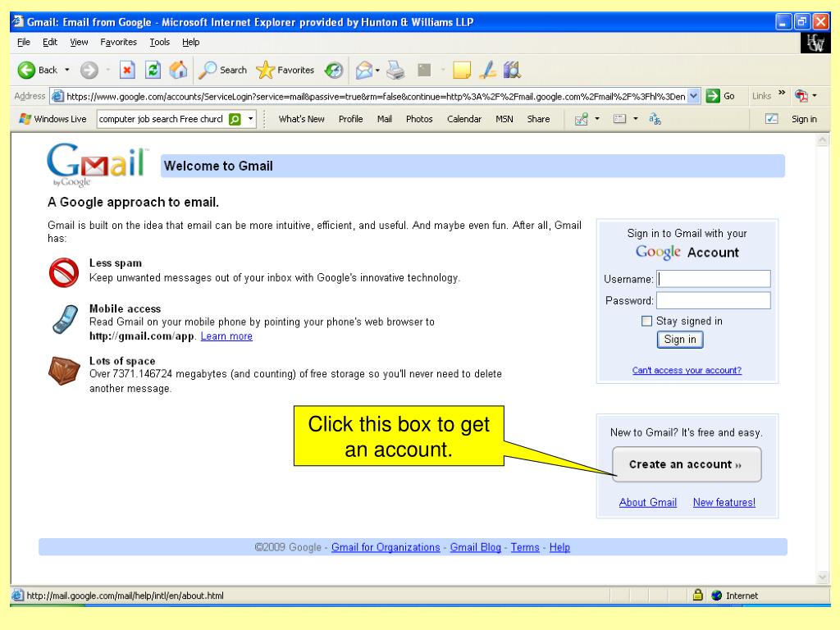
Task: Open the View menu
Action: [79, 42]
